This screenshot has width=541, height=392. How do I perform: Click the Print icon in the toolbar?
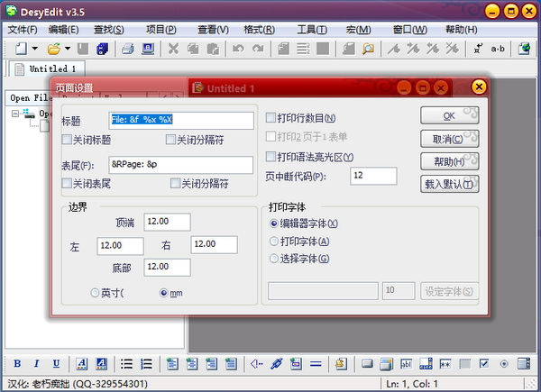click(x=128, y=48)
